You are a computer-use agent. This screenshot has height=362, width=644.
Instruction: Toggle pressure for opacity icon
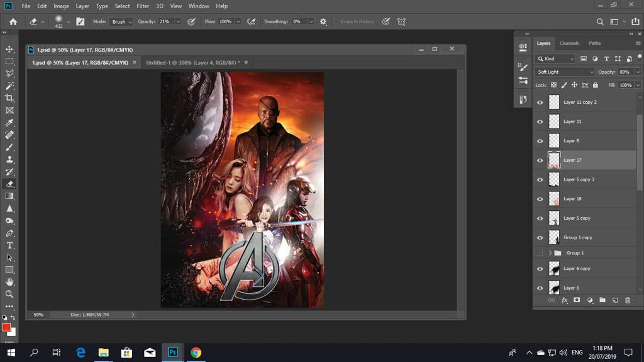pos(191,22)
